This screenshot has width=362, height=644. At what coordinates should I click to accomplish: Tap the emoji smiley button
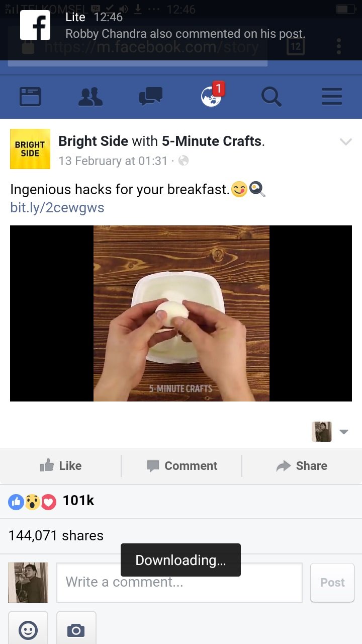28,629
